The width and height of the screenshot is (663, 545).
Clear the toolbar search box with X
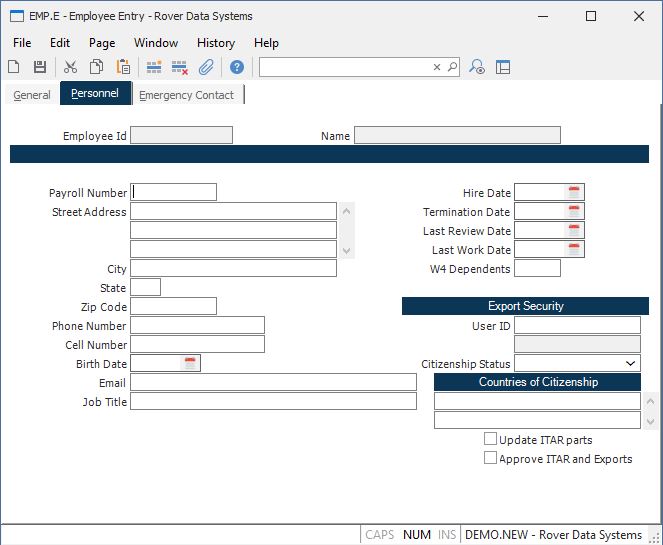437,67
